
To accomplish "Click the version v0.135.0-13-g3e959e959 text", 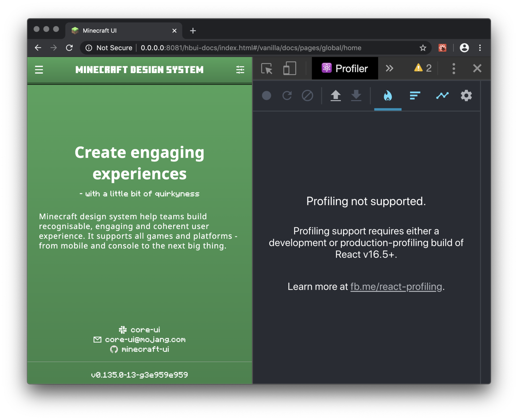I will (x=139, y=375).
